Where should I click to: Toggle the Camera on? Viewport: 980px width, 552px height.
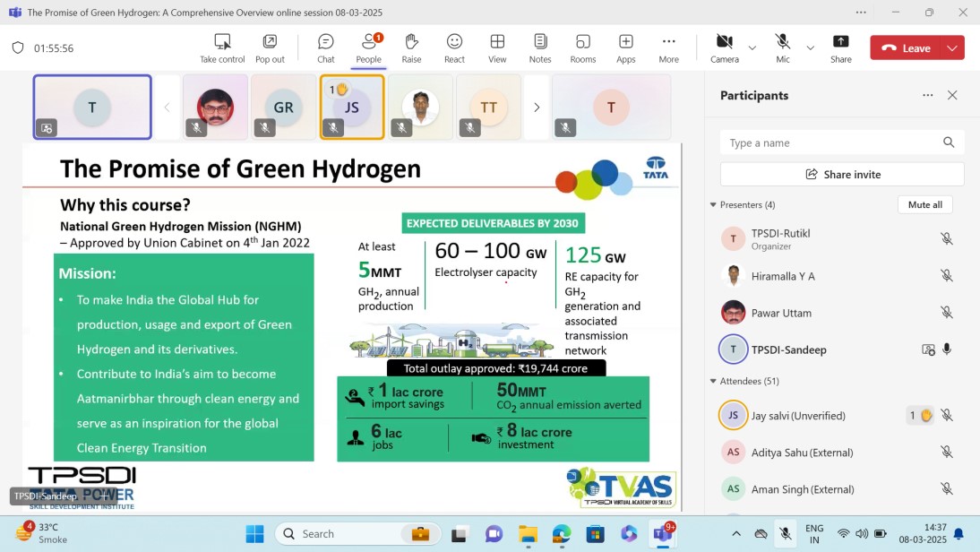coord(724,48)
